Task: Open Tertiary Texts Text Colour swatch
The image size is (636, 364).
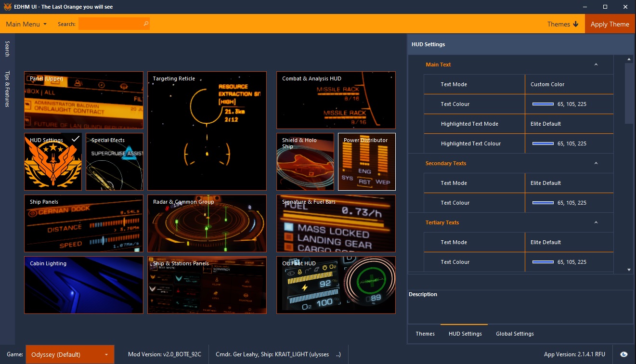Action: (x=543, y=262)
